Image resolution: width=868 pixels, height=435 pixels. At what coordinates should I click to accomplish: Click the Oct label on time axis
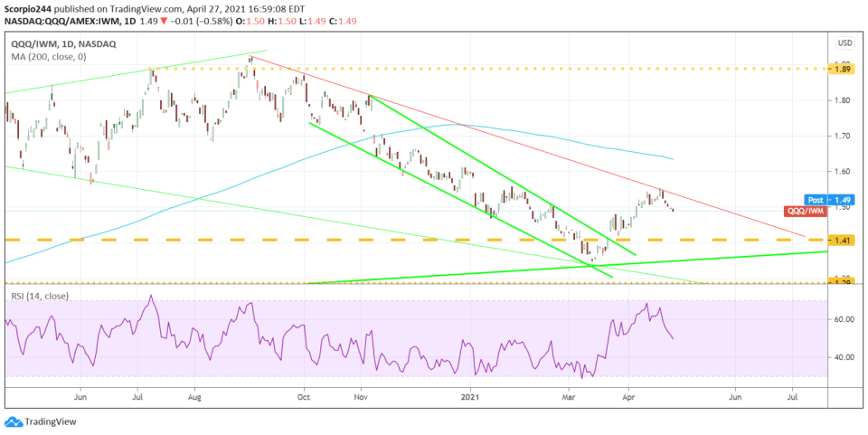point(304,397)
